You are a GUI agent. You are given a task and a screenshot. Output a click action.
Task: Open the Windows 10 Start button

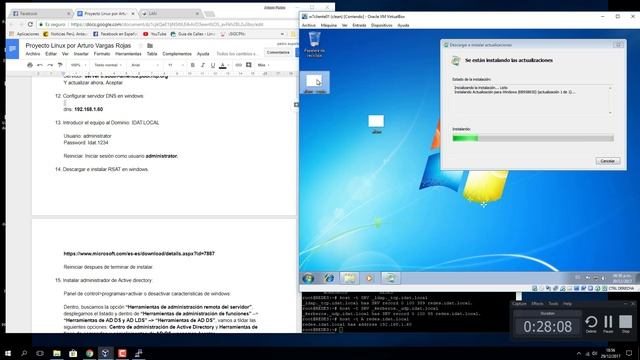7,353
